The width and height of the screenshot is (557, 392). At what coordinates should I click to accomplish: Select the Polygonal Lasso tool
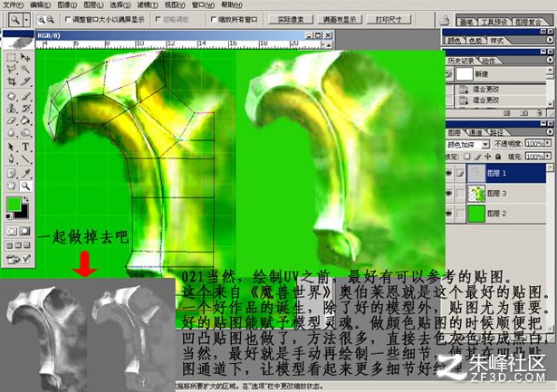pyautogui.click(x=12, y=69)
